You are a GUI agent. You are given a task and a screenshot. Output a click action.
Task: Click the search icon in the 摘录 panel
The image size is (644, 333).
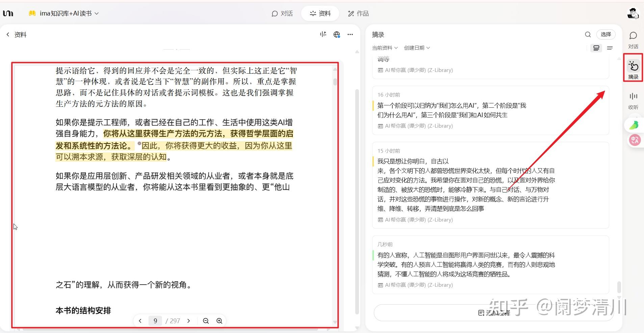[588, 34]
